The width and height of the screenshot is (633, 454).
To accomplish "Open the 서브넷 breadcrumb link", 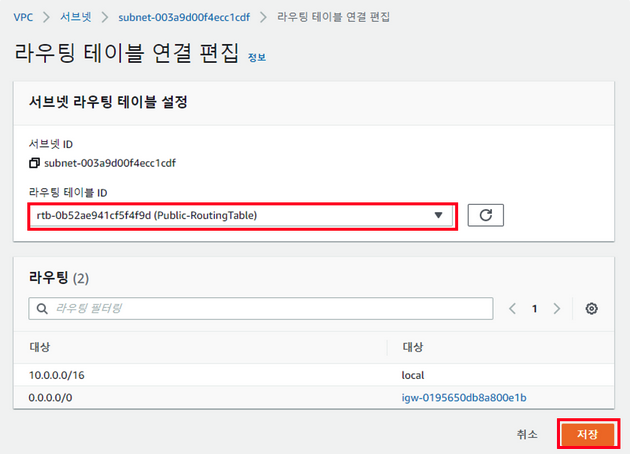I will [77, 18].
